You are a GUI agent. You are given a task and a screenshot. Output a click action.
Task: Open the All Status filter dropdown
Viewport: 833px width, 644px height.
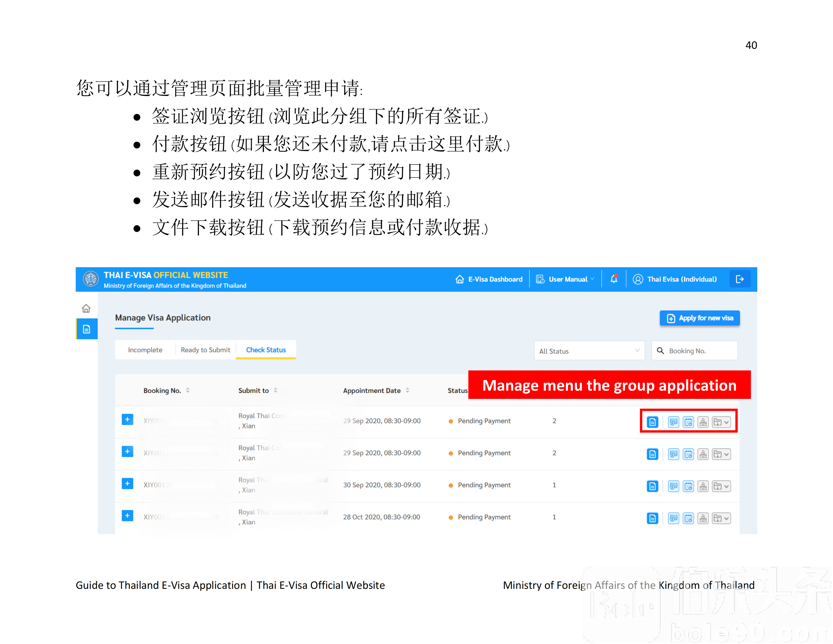[589, 351]
